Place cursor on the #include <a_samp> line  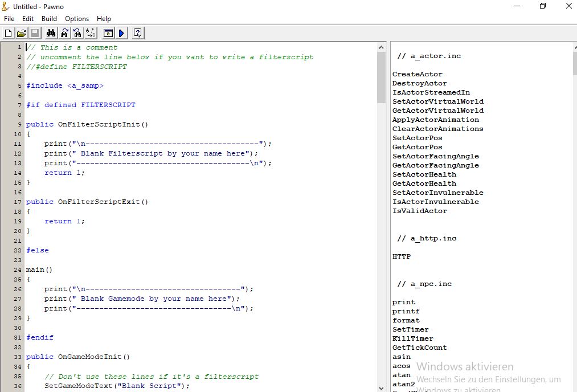(x=65, y=85)
